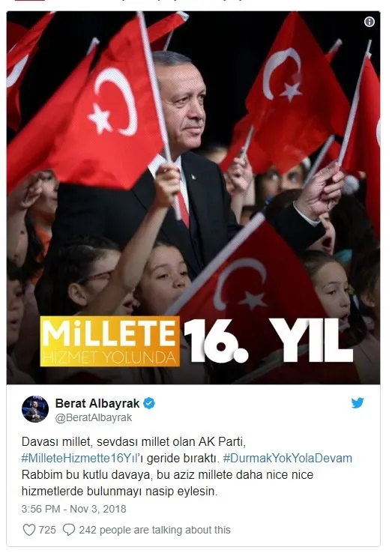
Task: Open the Berat Albayrak display name
Action: coord(97,403)
